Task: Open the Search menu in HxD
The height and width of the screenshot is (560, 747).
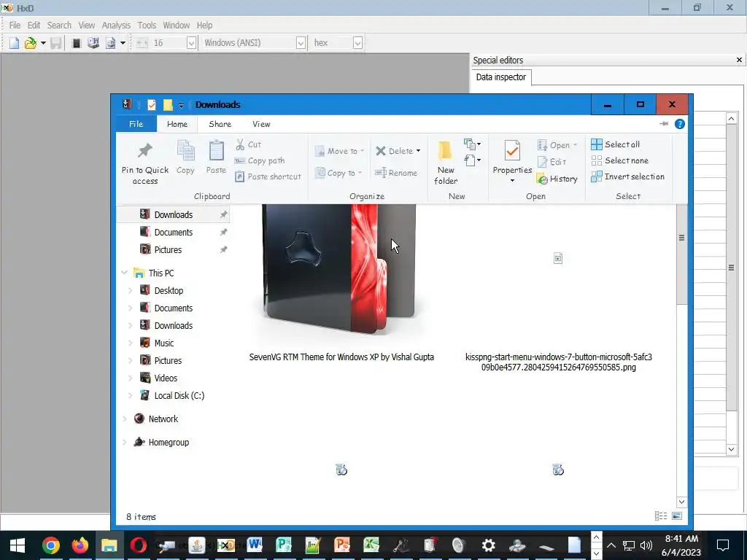Action: pos(59,26)
